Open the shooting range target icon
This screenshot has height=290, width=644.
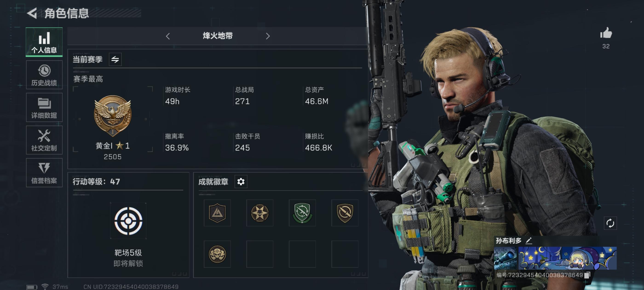coord(128,221)
